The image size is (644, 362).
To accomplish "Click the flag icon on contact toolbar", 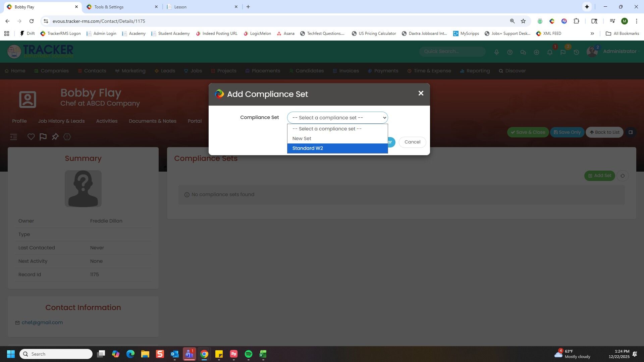I will pyautogui.click(x=43, y=137).
